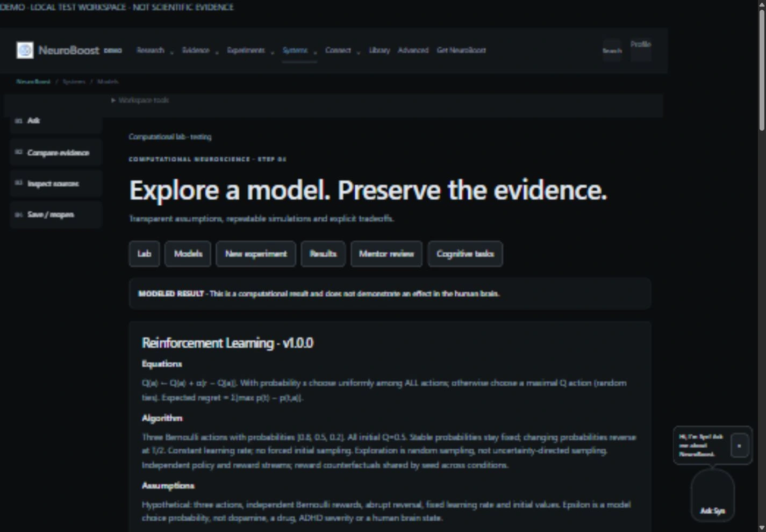
Task: Open Save / reopen in the sidebar
Action: click(56, 214)
